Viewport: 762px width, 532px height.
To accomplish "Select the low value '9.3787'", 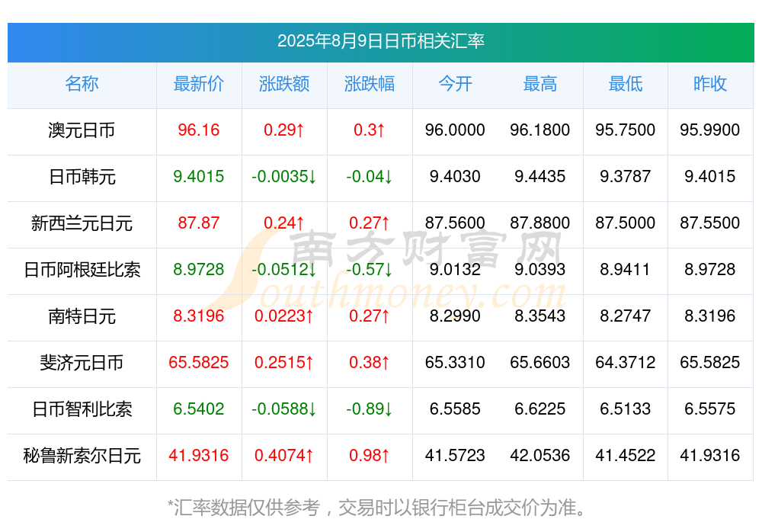I will coord(626,176).
